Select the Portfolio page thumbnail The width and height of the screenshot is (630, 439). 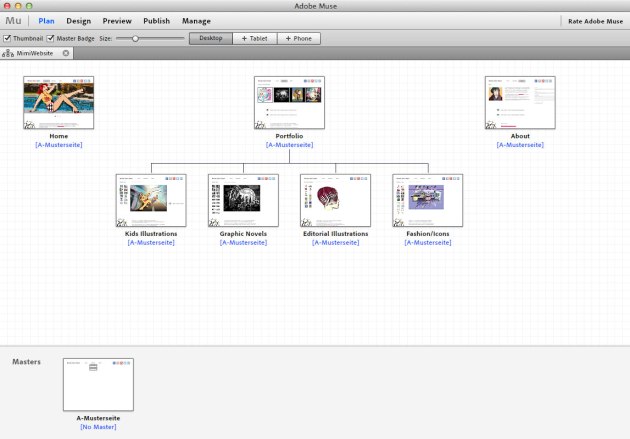[289, 103]
